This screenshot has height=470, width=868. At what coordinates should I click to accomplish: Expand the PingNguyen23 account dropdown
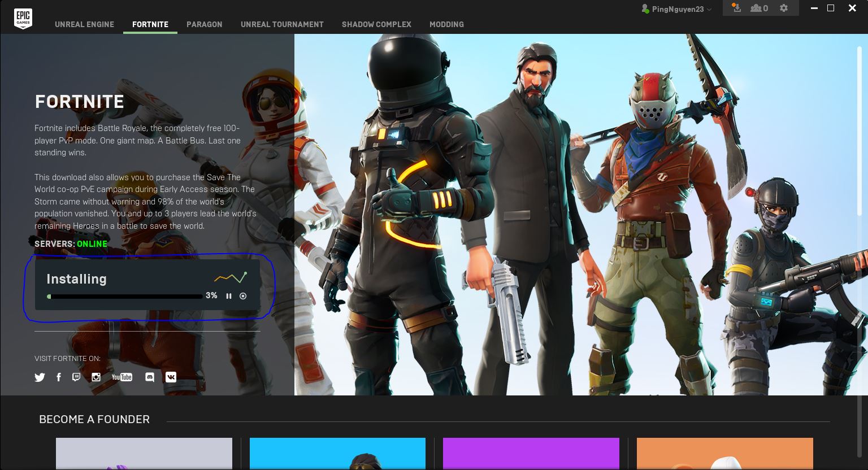[x=676, y=9]
